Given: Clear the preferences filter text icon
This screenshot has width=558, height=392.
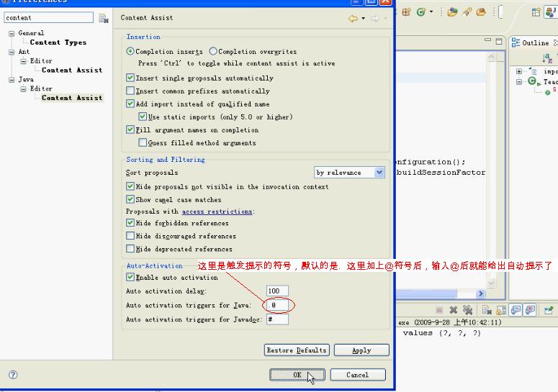Looking at the screenshot, I should point(103,18).
